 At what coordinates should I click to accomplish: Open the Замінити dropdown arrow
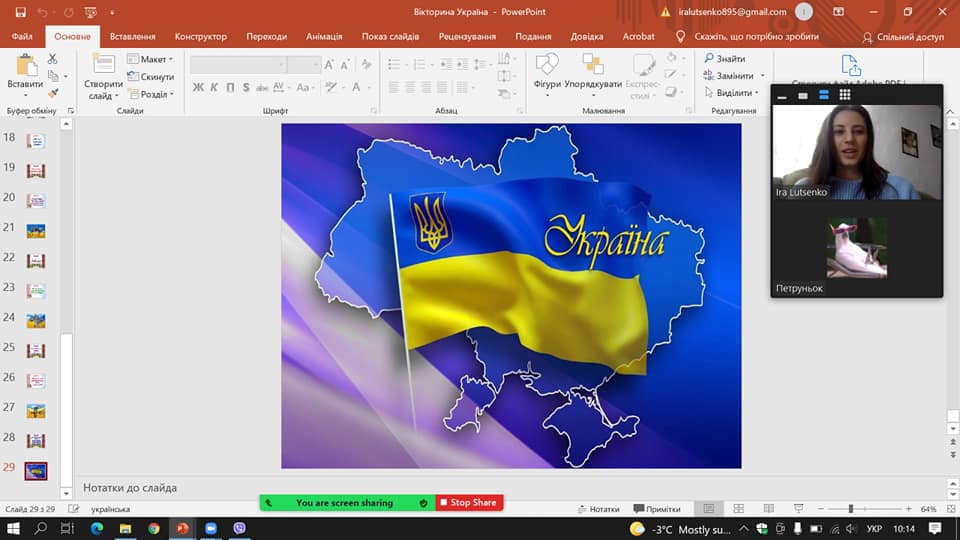click(x=762, y=76)
